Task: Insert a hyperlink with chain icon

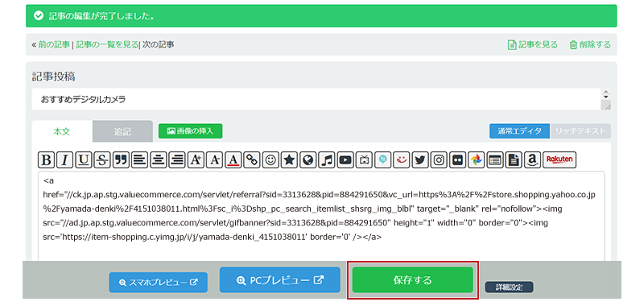Action: pos(252,160)
